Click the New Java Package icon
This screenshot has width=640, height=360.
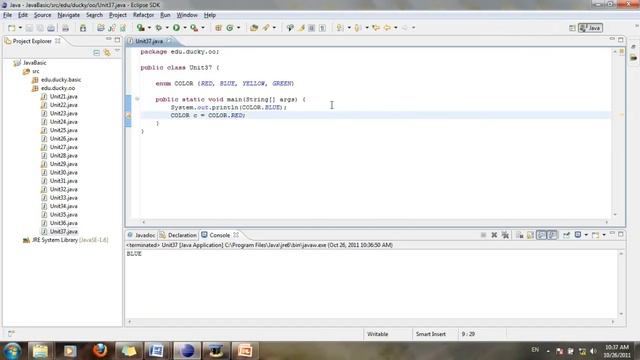(218, 28)
